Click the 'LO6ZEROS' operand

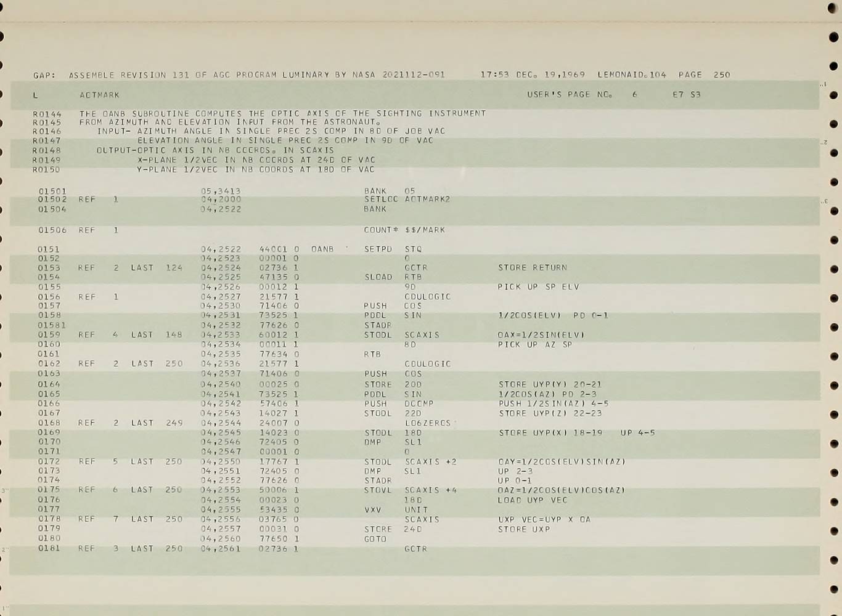pos(428,423)
